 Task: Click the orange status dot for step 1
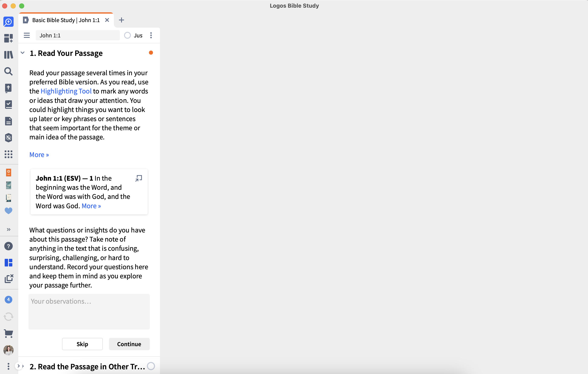pos(151,53)
